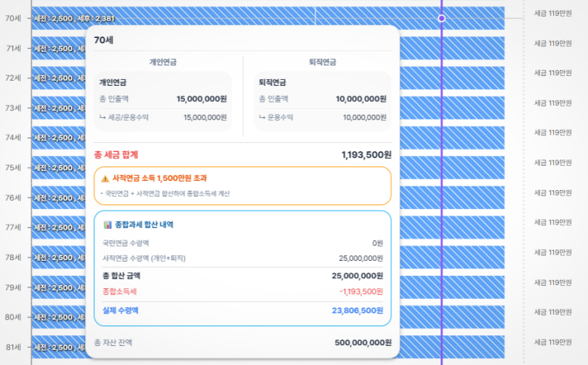Click the 실제 수령액 value 23,806,500원

pos(357,310)
